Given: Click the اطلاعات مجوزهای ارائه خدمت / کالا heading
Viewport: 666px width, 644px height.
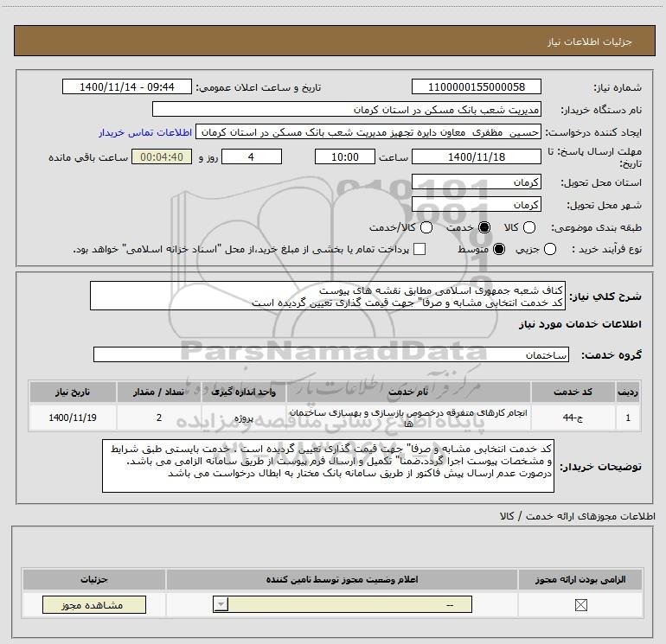Looking at the screenshot, I should coord(578,516).
